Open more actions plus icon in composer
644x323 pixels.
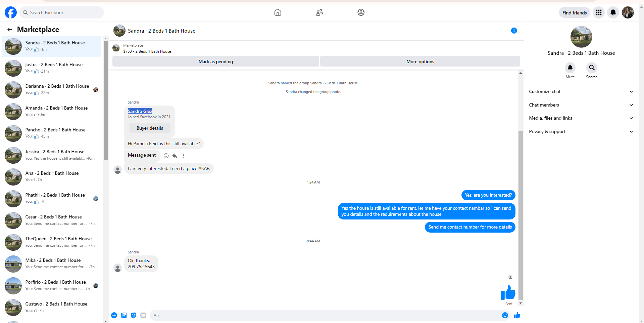pos(114,315)
